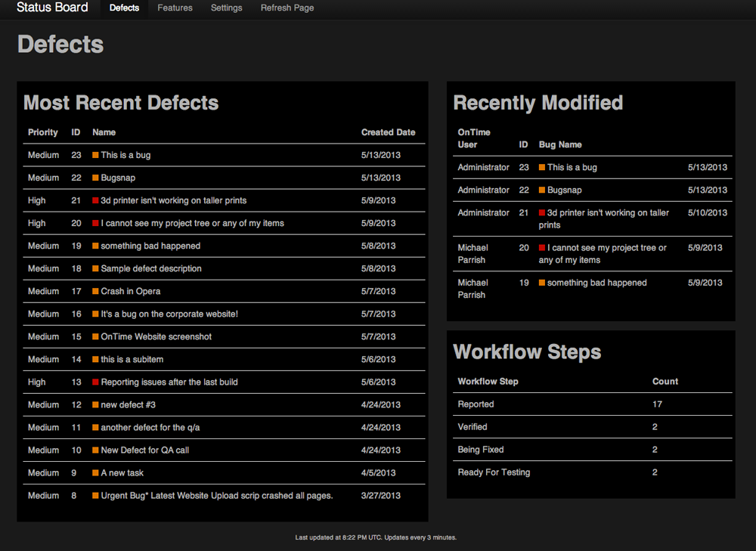Click the Refresh Page link

click(287, 8)
